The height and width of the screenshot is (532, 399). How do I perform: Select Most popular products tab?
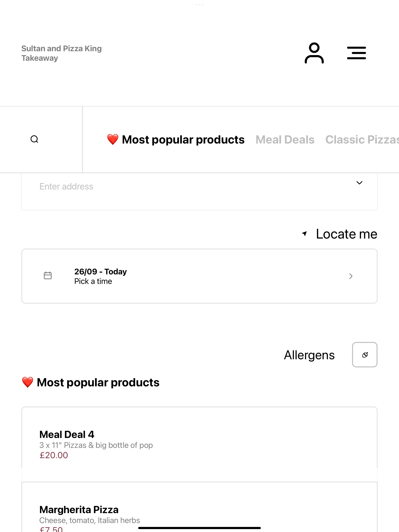176,140
